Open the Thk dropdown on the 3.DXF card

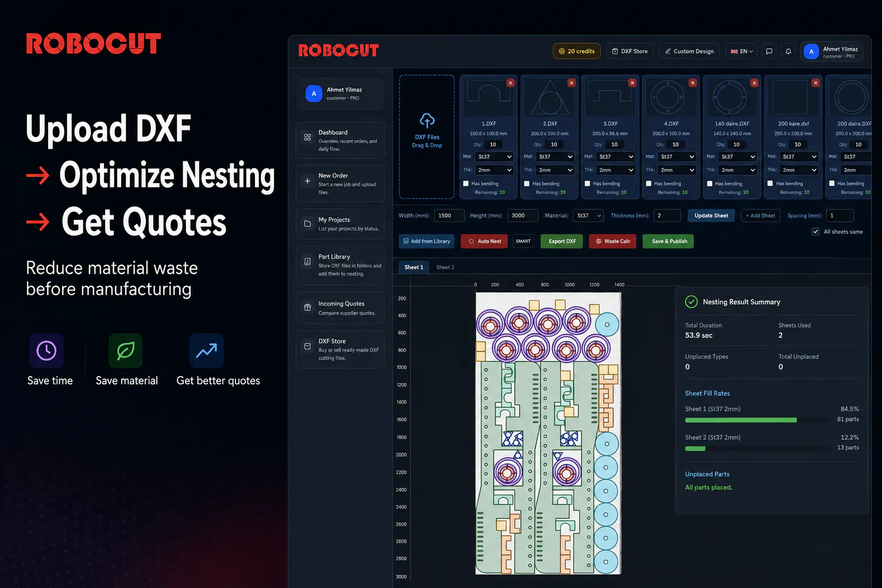click(616, 170)
